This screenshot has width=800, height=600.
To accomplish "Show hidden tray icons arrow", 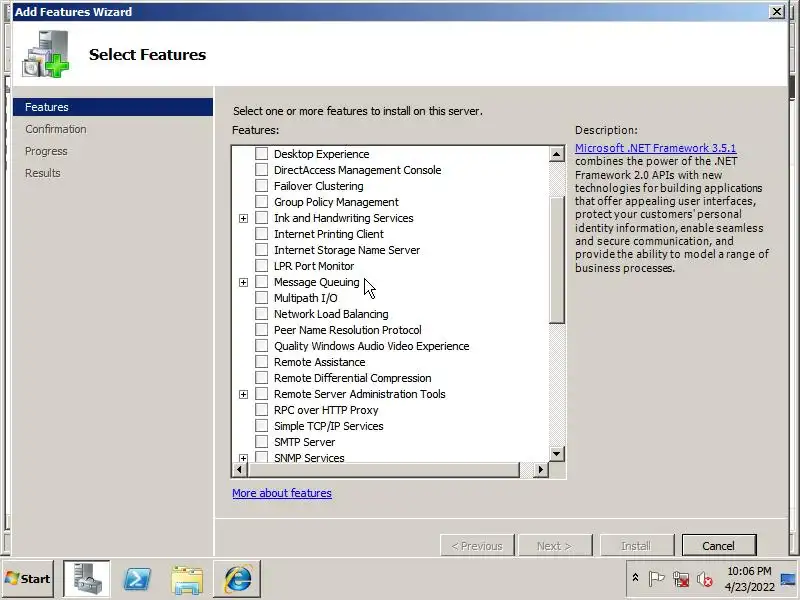I will coord(635,578).
